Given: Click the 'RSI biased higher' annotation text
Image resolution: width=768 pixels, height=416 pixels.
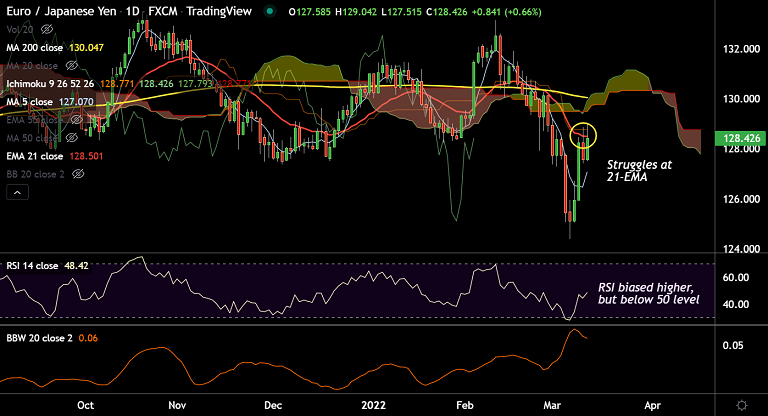Looking at the screenshot, I should pyautogui.click(x=648, y=294).
